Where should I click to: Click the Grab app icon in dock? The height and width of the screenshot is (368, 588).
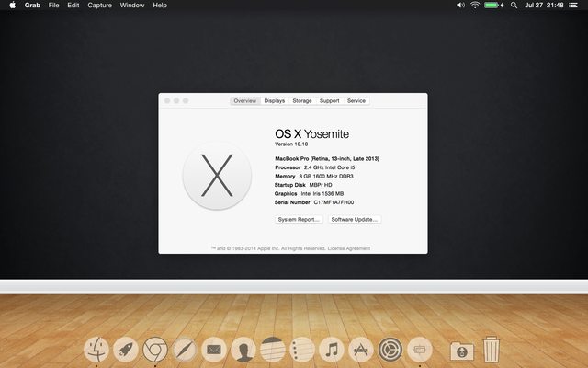tap(420, 350)
